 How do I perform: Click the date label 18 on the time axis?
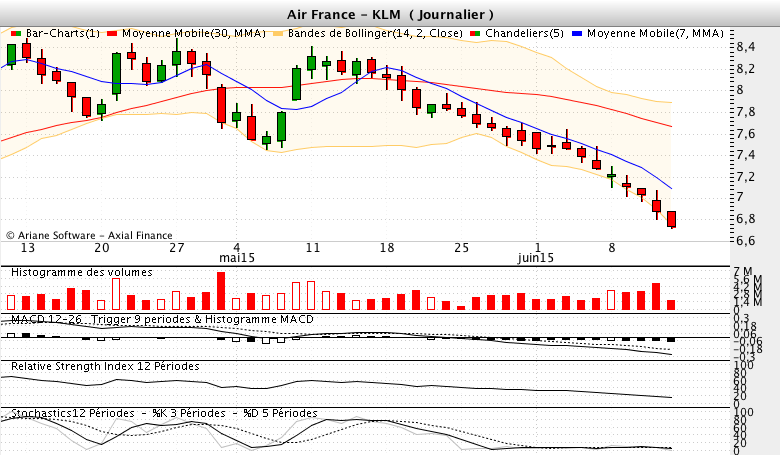(387, 248)
